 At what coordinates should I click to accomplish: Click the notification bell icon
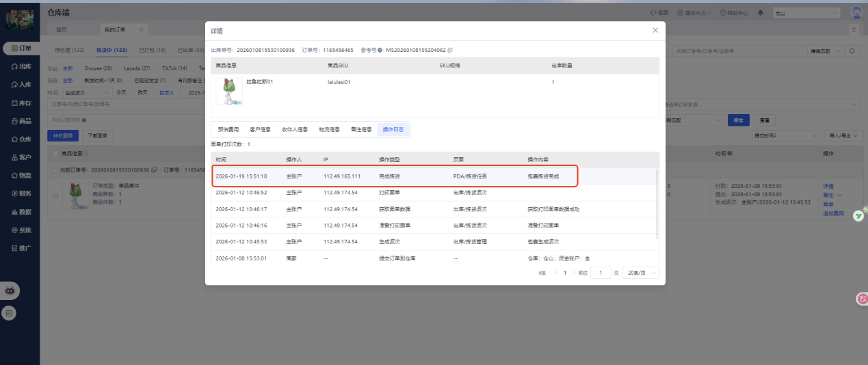point(761,13)
